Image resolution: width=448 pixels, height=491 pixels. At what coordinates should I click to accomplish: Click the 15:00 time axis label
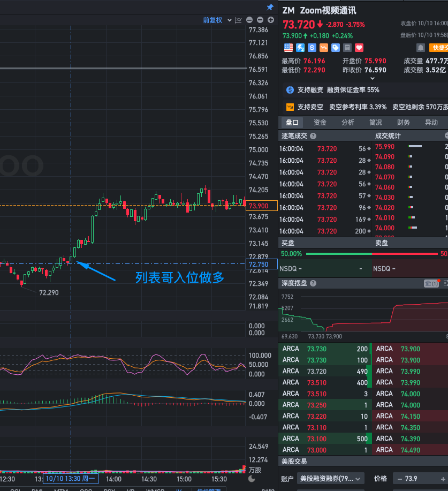coord(184,479)
